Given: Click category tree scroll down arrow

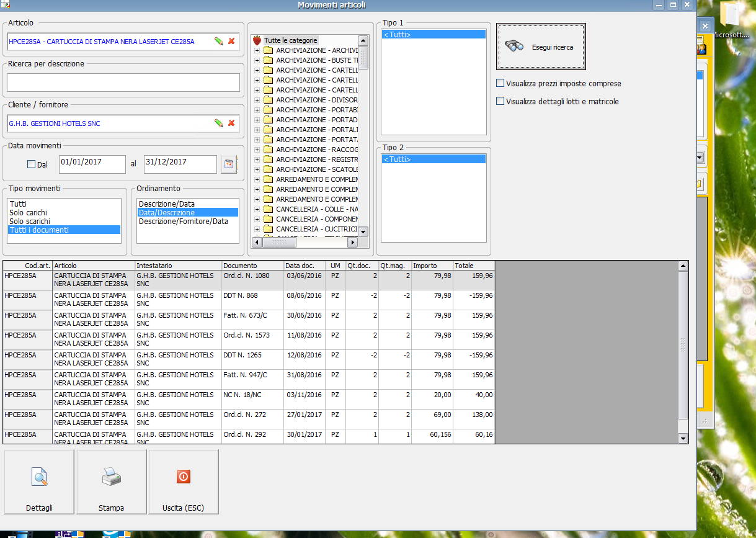Looking at the screenshot, I should [x=363, y=231].
